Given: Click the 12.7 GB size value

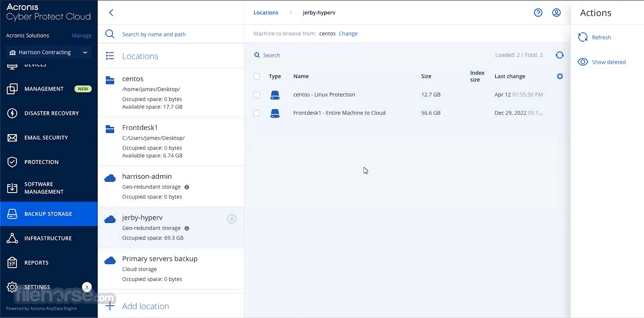Looking at the screenshot, I should point(431,95).
